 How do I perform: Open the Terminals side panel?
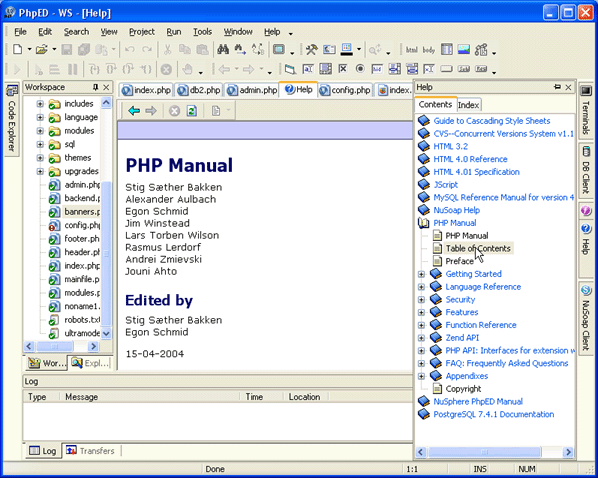click(x=586, y=110)
